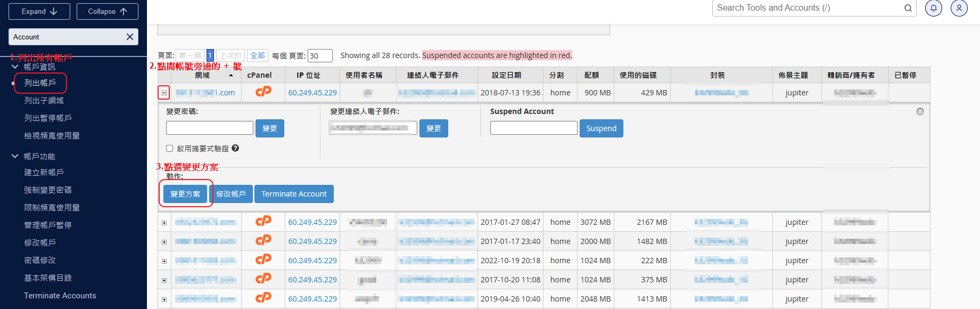This screenshot has width=980, height=309.
Task: Close the expanded account panel via X icon
Action: [920, 111]
